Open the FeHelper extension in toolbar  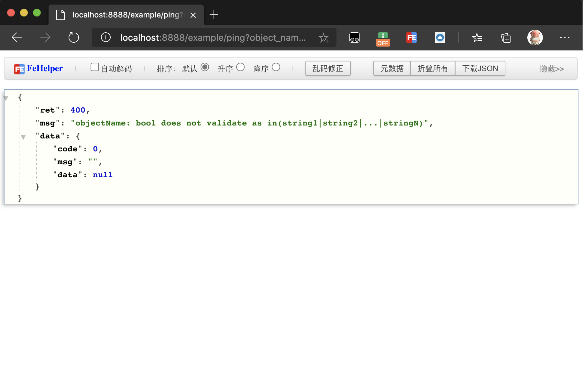[x=412, y=38]
